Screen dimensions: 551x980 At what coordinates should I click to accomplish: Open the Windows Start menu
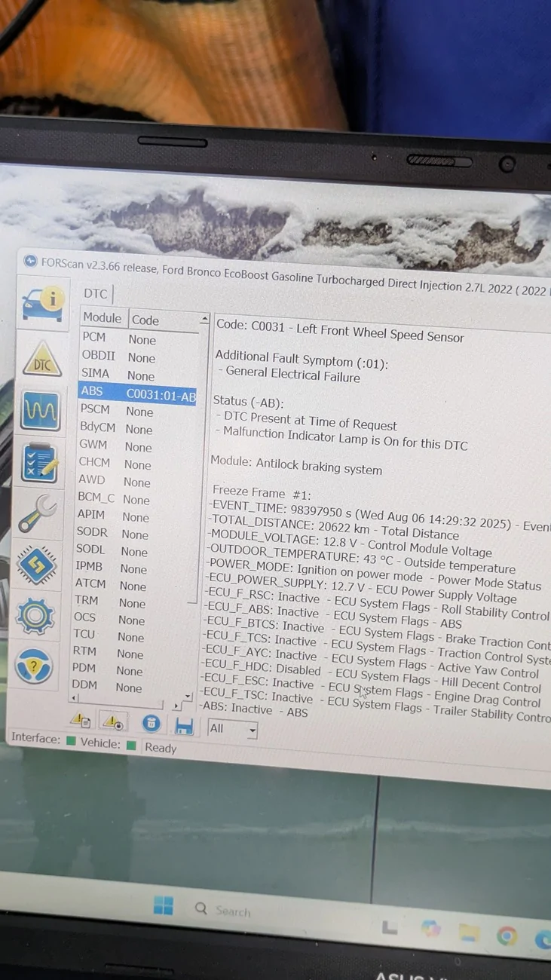pyautogui.click(x=164, y=905)
